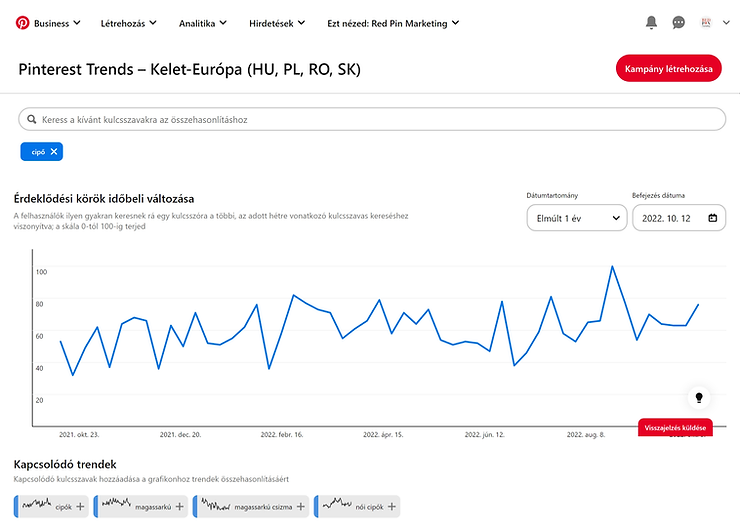The height and width of the screenshot is (528, 740).
Task: Click the 2022. febr. 16. axis label
Action: pos(282,435)
